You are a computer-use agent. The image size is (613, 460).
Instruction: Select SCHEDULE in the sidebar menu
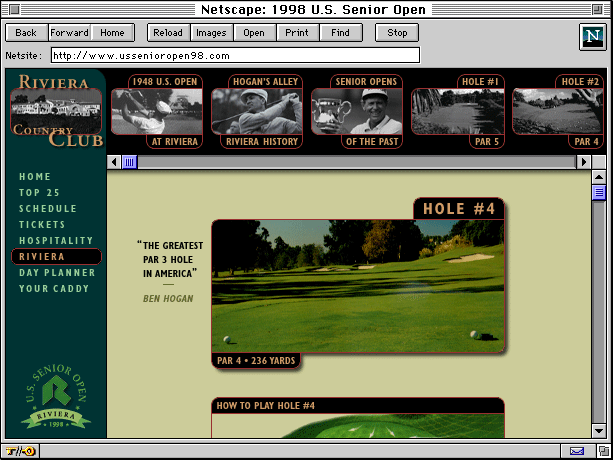[x=48, y=209]
